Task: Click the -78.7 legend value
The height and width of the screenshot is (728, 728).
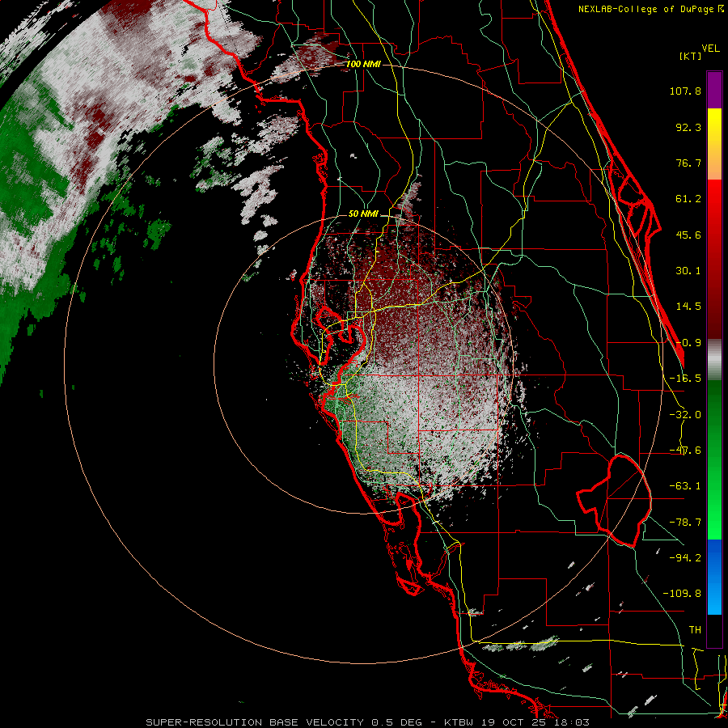Action: point(685,523)
